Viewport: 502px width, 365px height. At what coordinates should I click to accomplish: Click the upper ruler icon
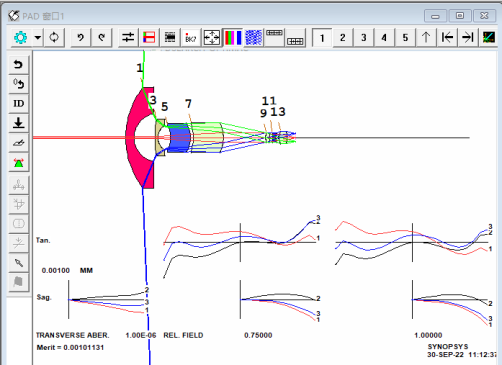click(274, 33)
